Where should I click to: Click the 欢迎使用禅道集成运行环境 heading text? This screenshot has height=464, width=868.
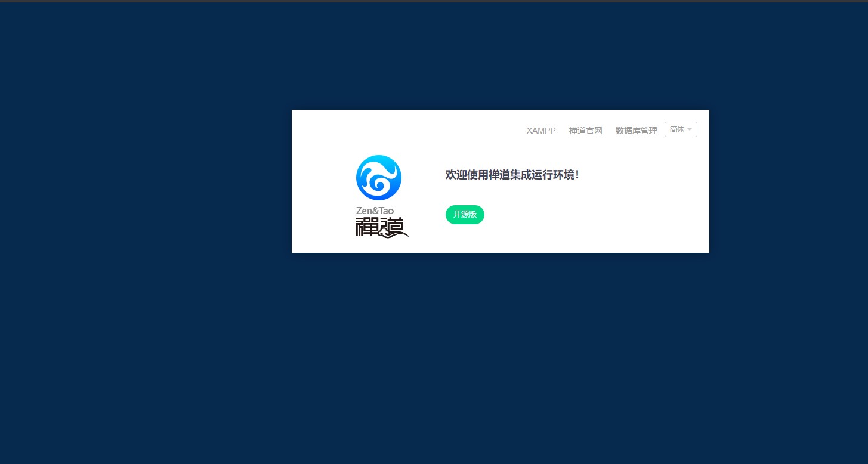(x=512, y=175)
